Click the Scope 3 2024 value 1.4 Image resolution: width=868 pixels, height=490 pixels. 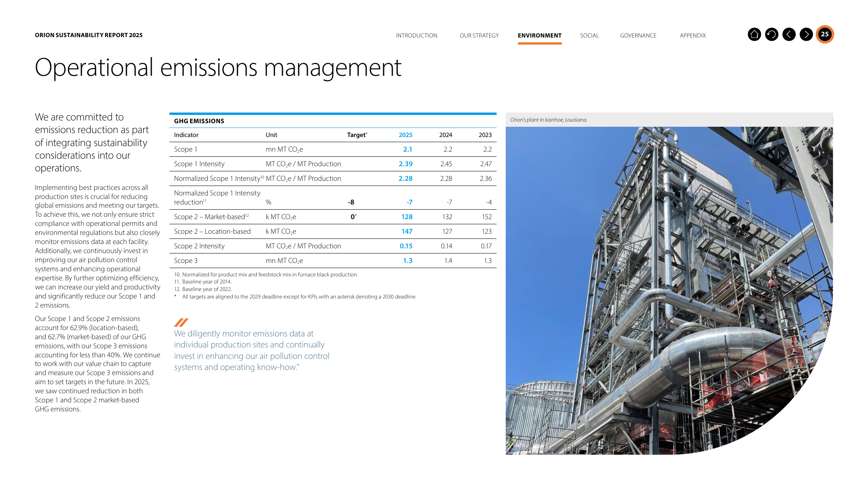coord(448,261)
